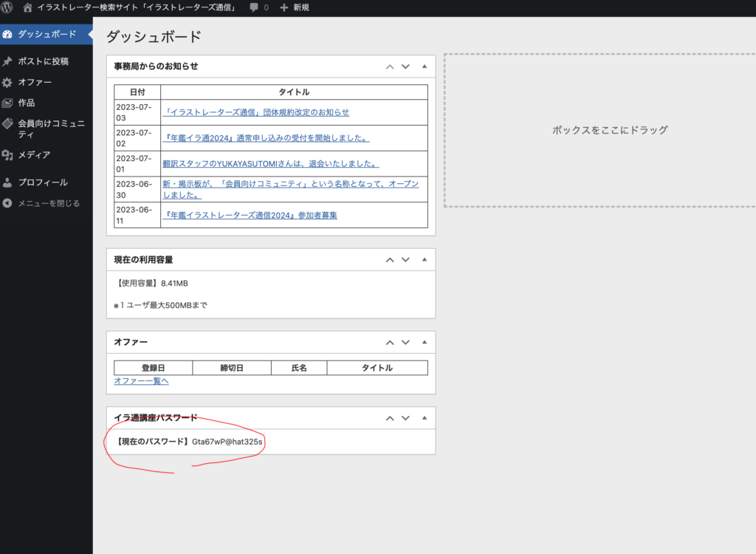The width and height of the screenshot is (756, 554).
Task: Open オファー in the sidebar
Action: (47, 83)
